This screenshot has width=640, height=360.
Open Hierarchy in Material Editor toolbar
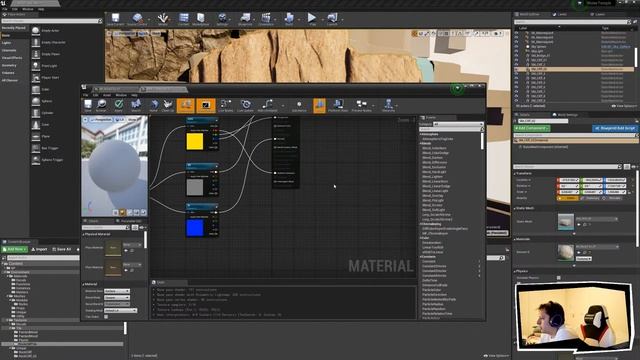[x=389, y=105]
